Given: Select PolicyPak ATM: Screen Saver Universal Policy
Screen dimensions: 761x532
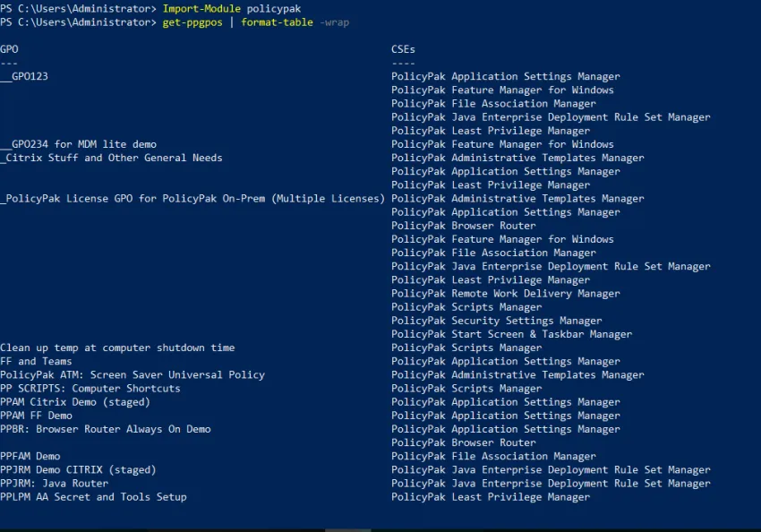Looking at the screenshot, I should [x=133, y=374].
